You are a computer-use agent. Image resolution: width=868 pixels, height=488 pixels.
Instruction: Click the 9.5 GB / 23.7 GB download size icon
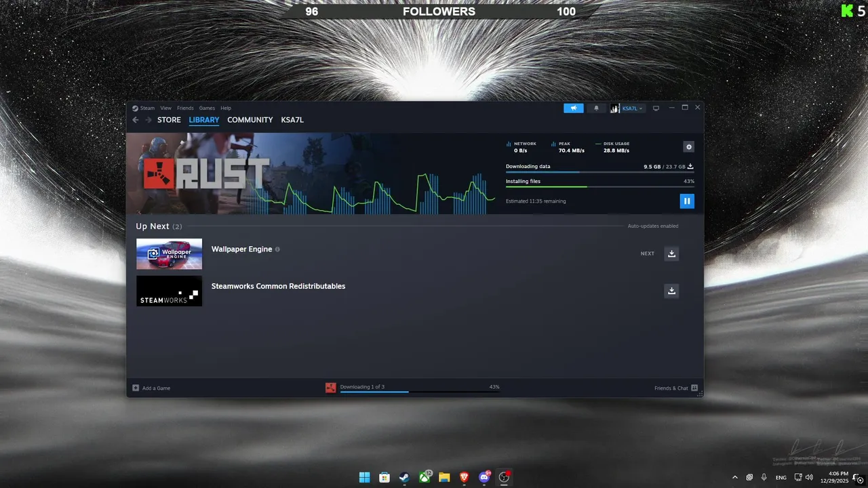pyautogui.click(x=690, y=166)
